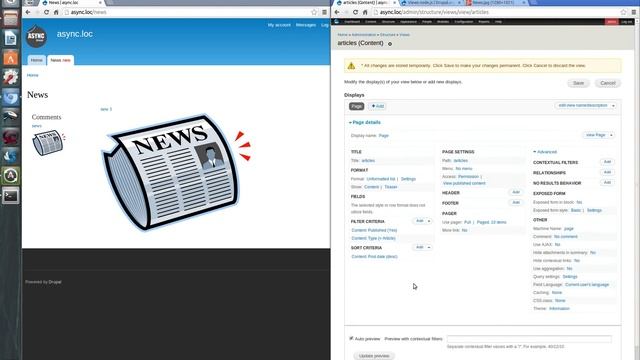
Task: Click left browser address bar async.loc/news
Action: click(x=187, y=12)
